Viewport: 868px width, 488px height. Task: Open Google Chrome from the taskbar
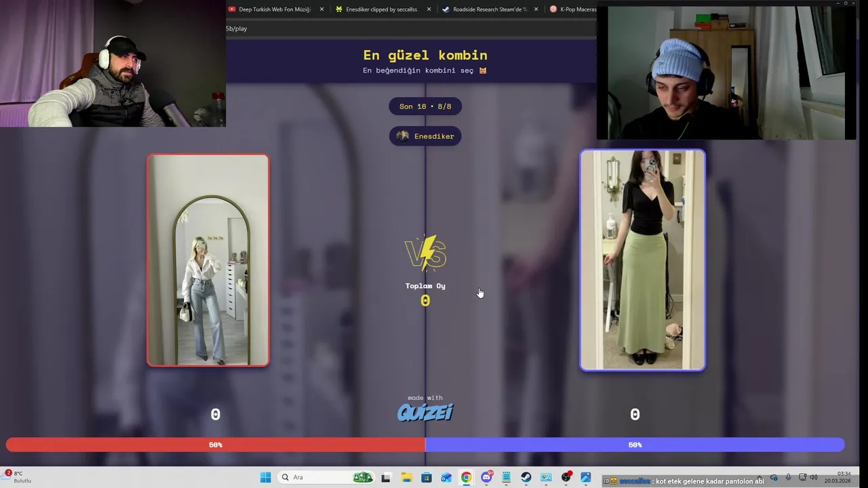(x=466, y=477)
